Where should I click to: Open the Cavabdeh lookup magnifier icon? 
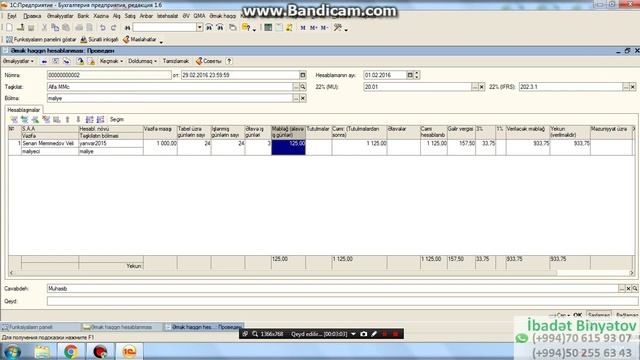click(x=635, y=289)
